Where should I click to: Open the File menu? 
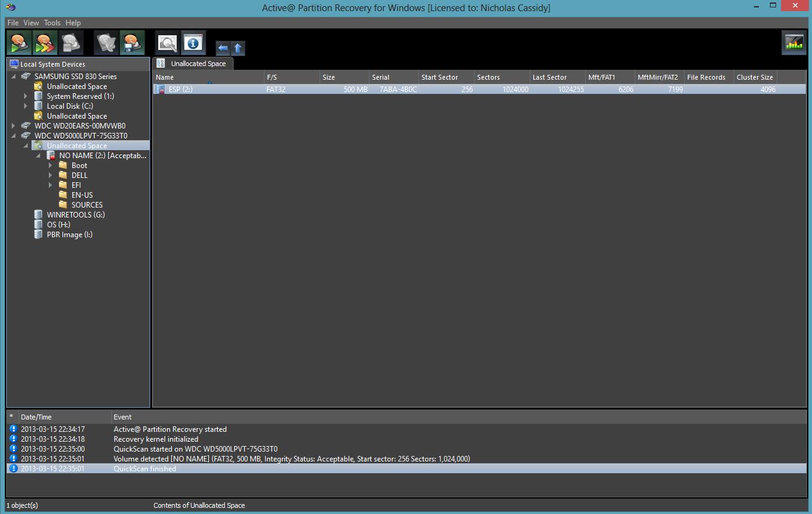[13, 23]
